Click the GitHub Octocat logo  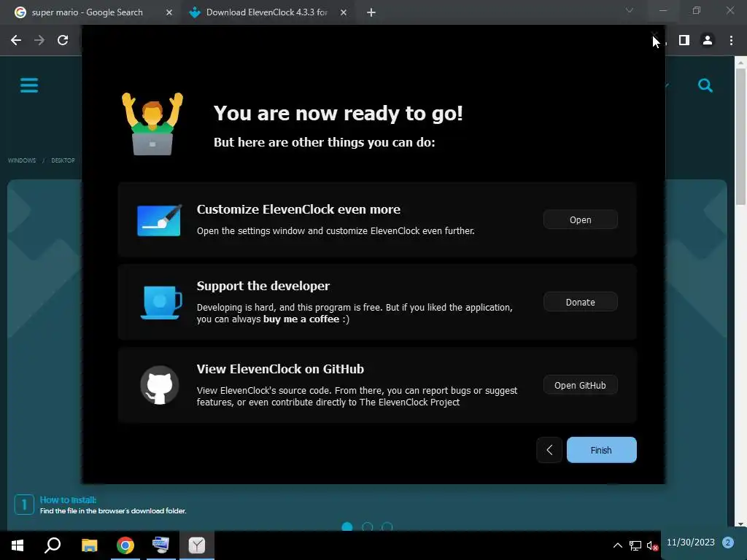click(160, 385)
